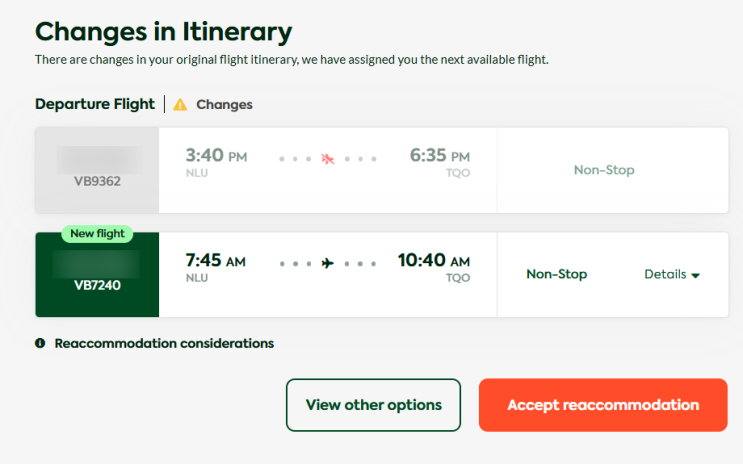Click the 7:45 AM new departure time
This screenshot has width=743, height=464.
(215, 261)
